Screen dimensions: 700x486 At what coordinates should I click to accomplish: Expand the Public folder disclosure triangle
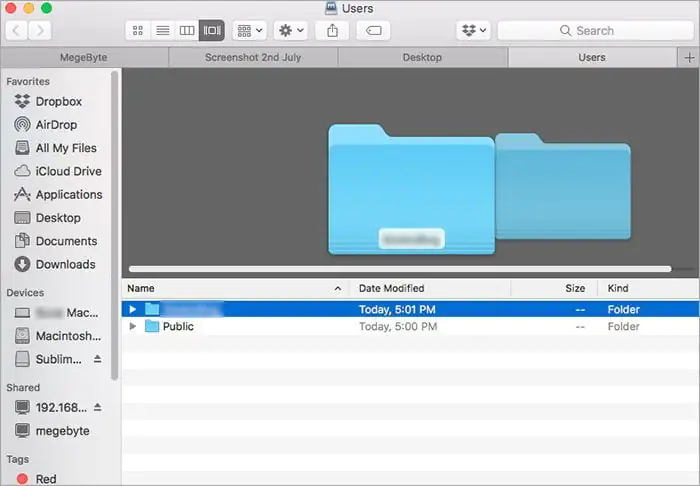(x=133, y=327)
